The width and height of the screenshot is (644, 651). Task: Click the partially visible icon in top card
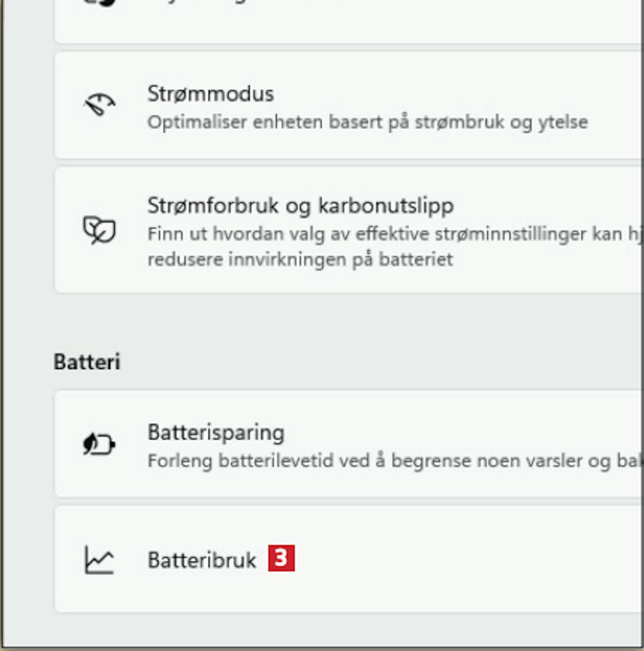pyautogui.click(x=100, y=3)
